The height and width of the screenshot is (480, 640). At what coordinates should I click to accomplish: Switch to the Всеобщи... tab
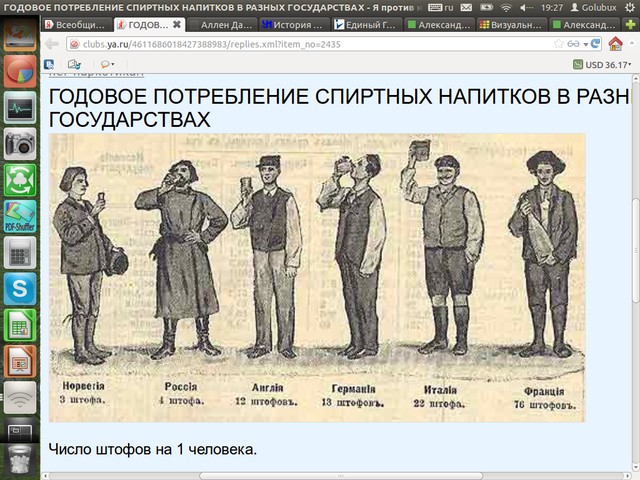(x=76, y=25)
